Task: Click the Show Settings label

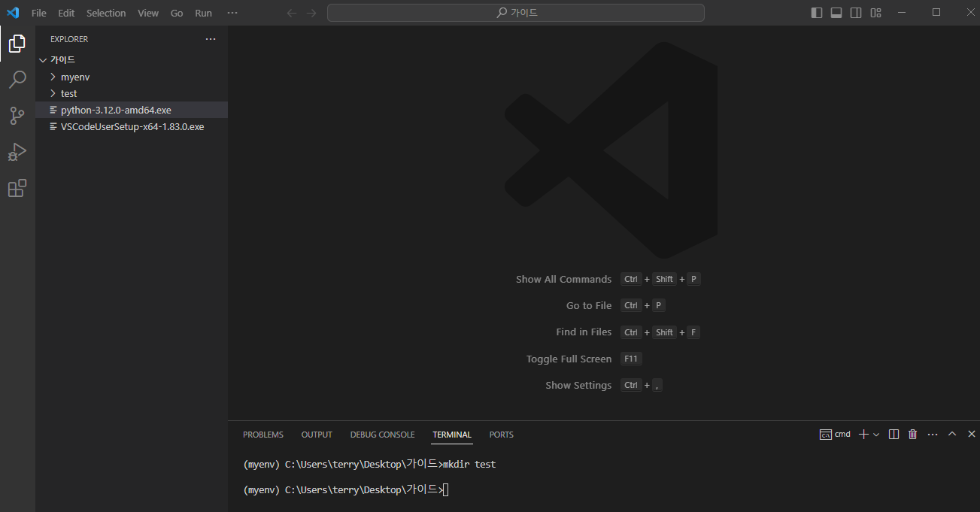Action: coord(578,385)
